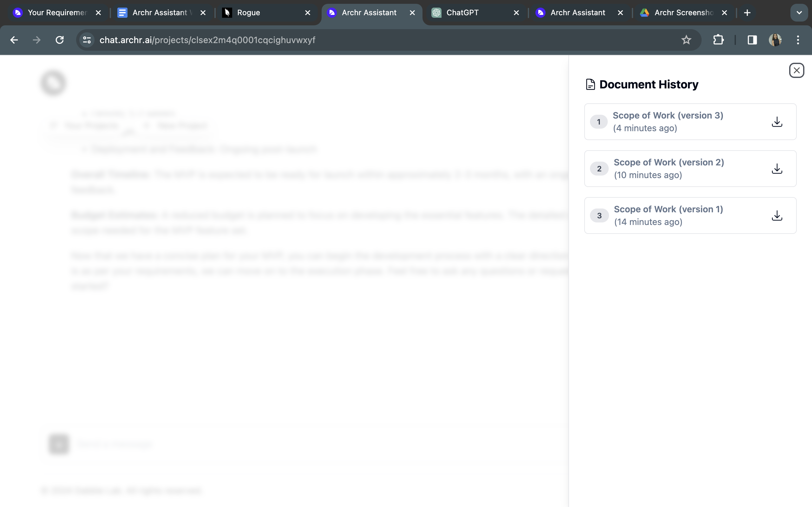The image size is (812, 507).
Task: Open Scope of Work (version 3) link
Action: pyautogui.click(x=668, y=115)
